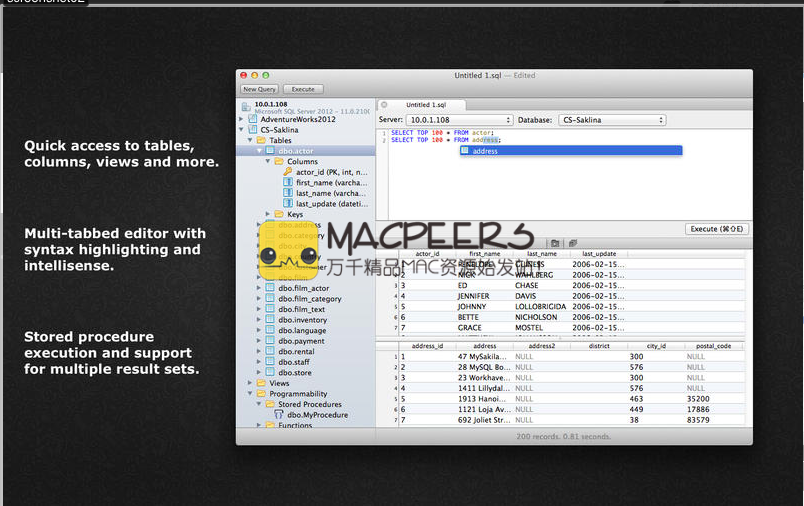Click the postal_code column header
This screenshot has width=804, height=506.
[713, 346]
